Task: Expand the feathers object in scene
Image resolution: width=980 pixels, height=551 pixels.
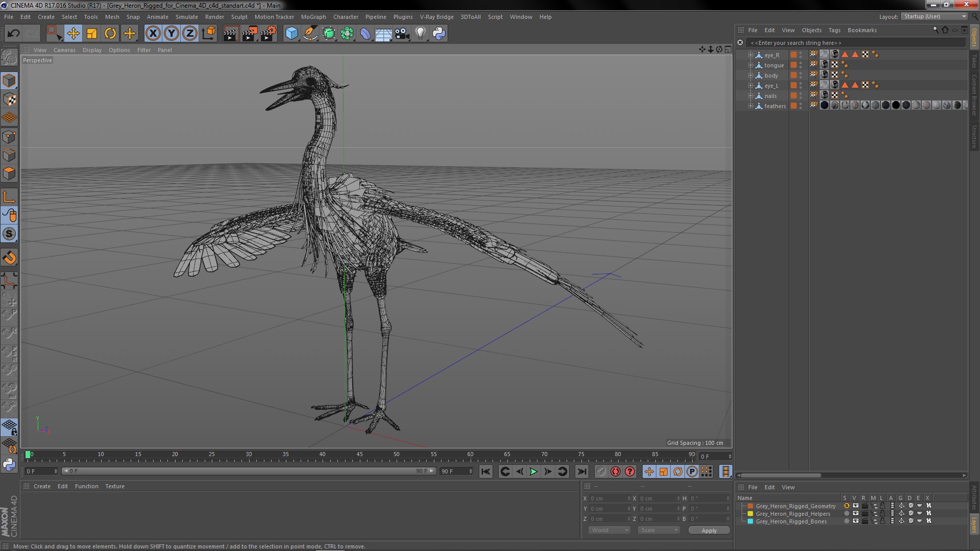Action: (750, 106)
